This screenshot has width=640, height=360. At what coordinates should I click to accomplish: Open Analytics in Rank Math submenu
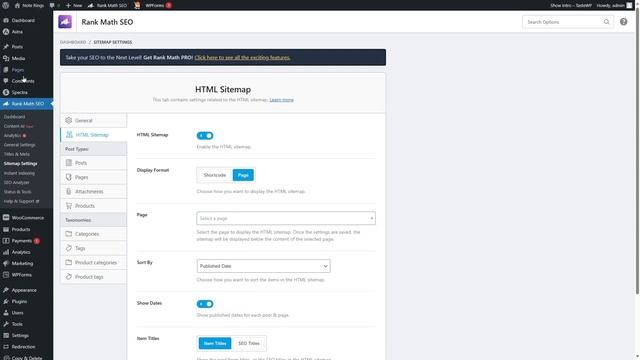[x=15, y=136]
